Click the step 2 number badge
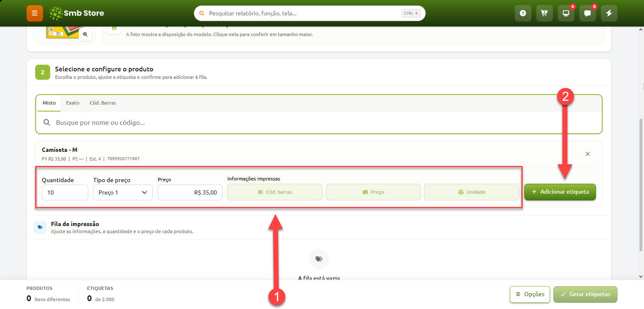644x309 pixels. click(x=42, y=72)
